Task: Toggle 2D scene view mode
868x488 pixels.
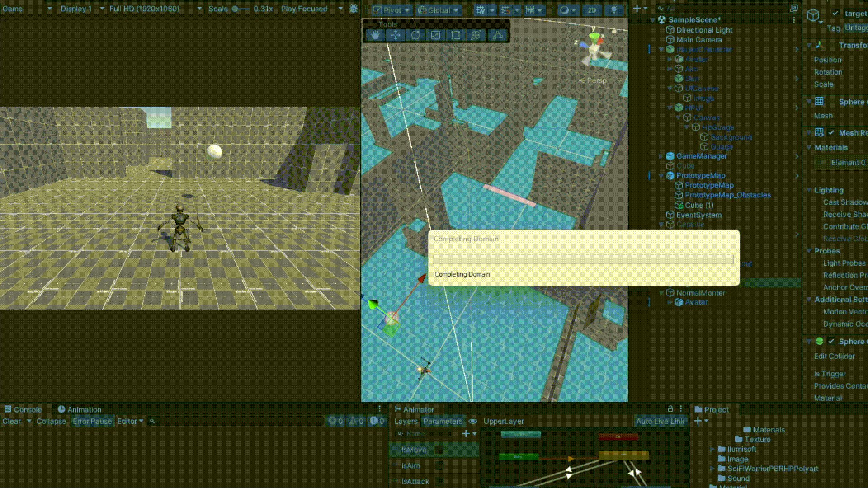Action: click(592, 10)
